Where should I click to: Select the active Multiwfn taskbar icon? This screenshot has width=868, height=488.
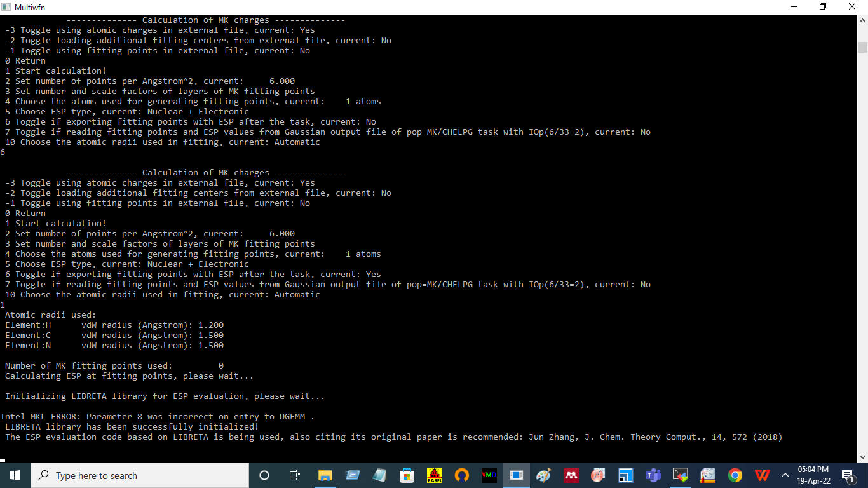517,475
